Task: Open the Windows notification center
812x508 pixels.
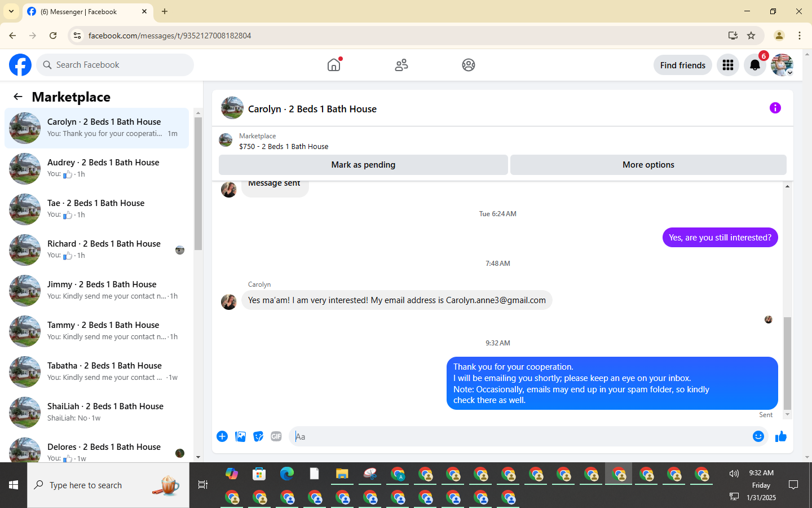Action: pos(793,485)
